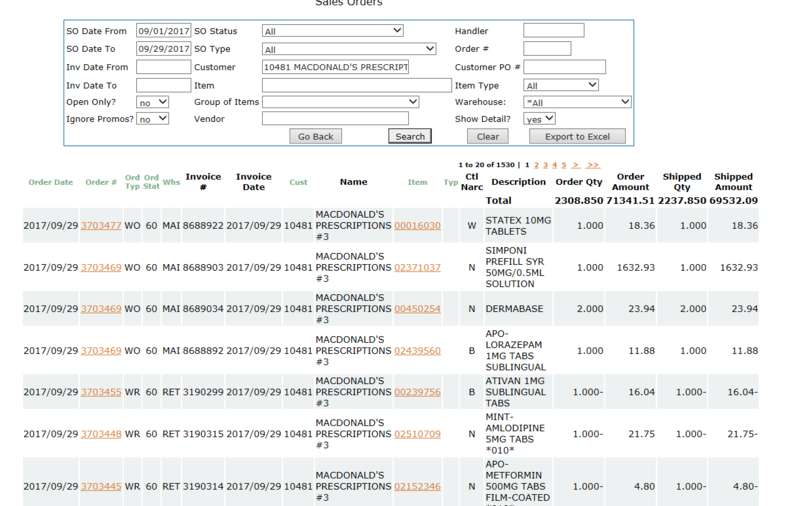The height and width of the screenshot is (506, 800).
Task: Click the next page > link
Action: (576, 165)
